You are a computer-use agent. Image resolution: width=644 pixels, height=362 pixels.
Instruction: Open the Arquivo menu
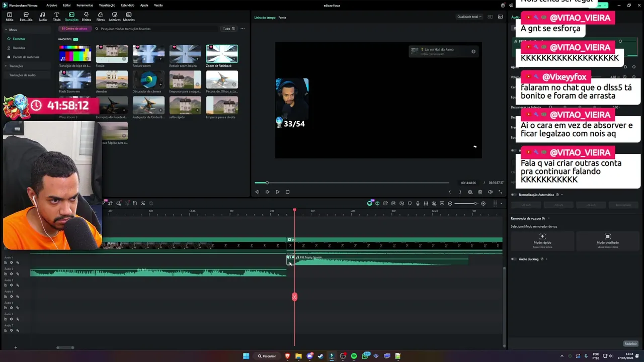51,5
